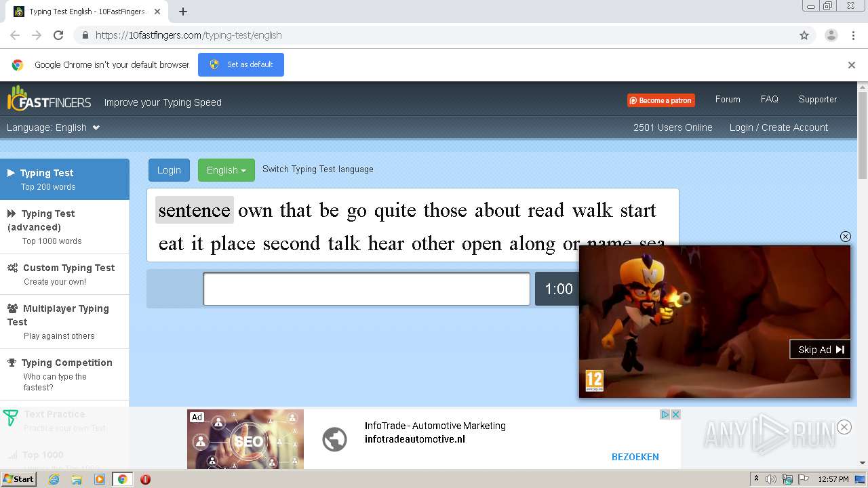Click Skip Ad on the video
868x488 pixels.
821,350
